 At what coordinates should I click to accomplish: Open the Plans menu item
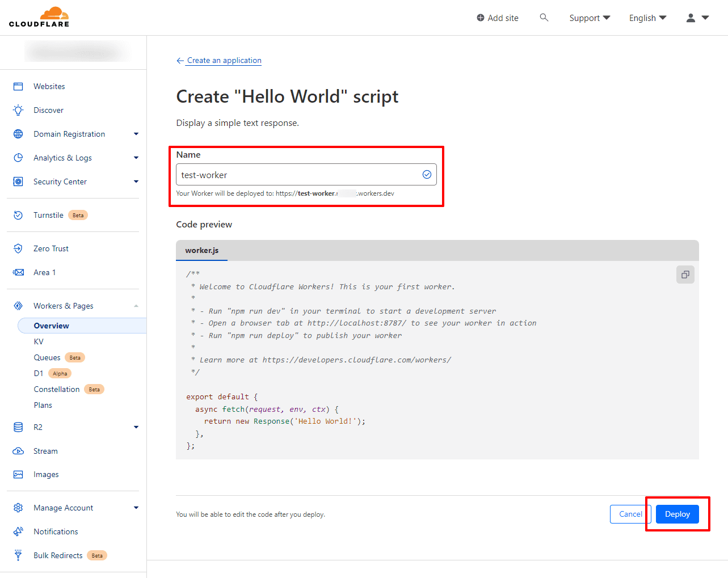43,405
